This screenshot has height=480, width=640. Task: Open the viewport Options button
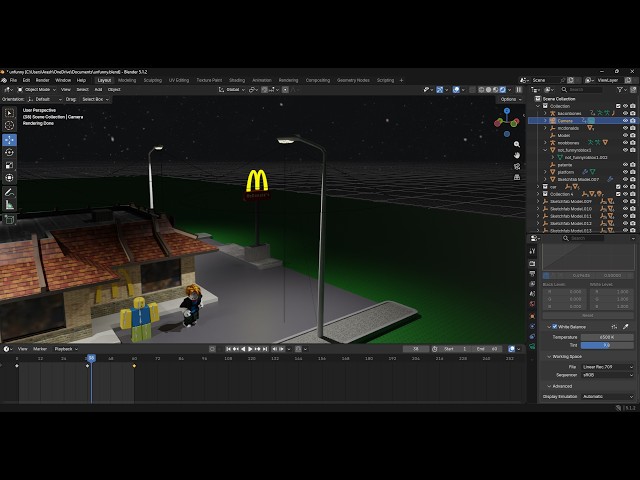pos(511,100)
